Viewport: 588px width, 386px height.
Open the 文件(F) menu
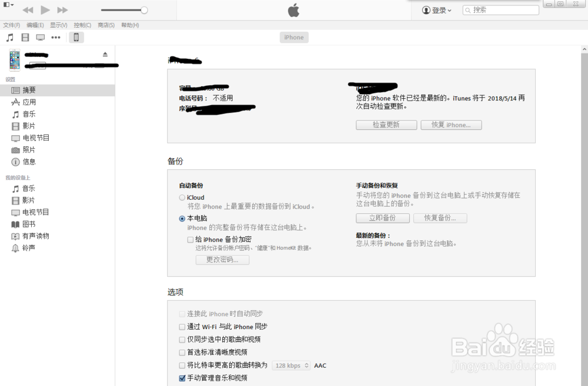click(12, 25)
